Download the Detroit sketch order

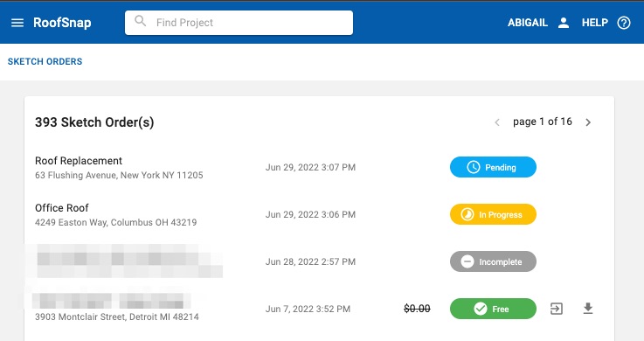pos(588,309)
